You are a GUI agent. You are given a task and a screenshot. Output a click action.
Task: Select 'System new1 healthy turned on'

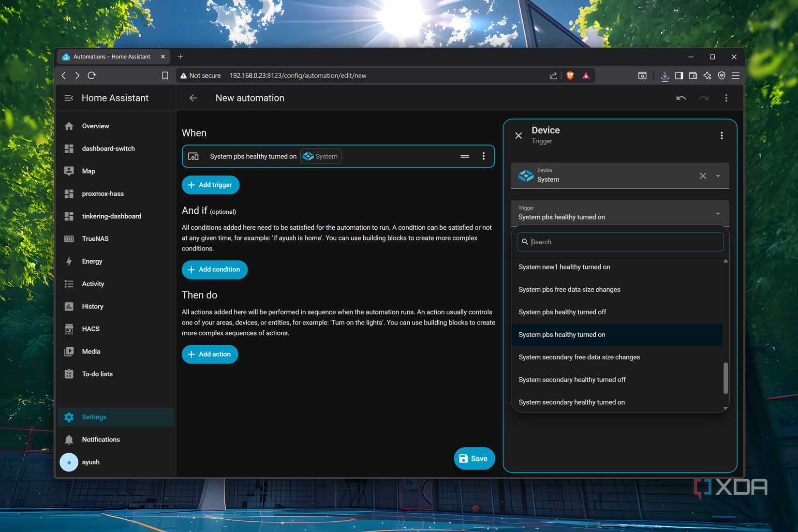pyautogui.click(x=617, y=267)
